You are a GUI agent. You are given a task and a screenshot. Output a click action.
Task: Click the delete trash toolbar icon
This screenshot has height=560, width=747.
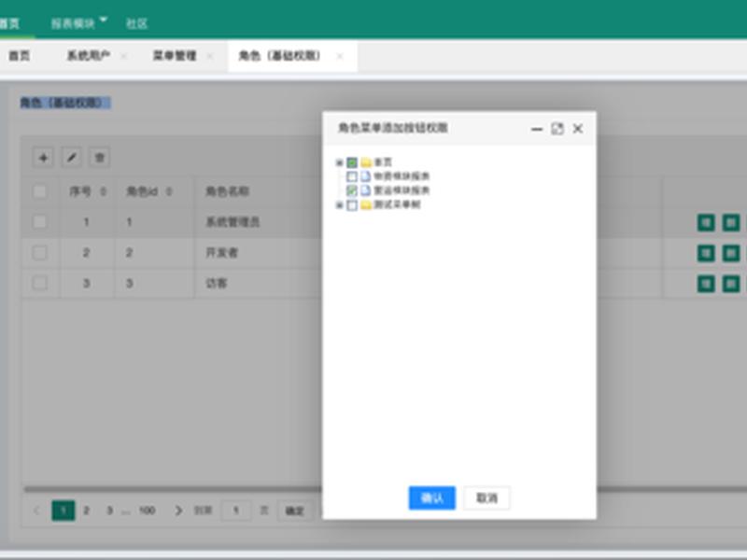tap(100, 158)
